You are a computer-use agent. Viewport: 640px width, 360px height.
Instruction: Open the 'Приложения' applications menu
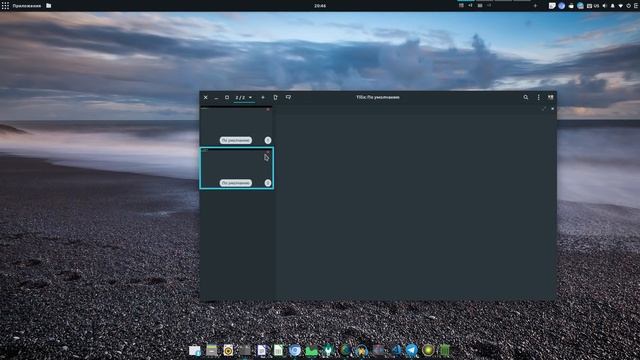pyautogui.click(x=27, y=6)
